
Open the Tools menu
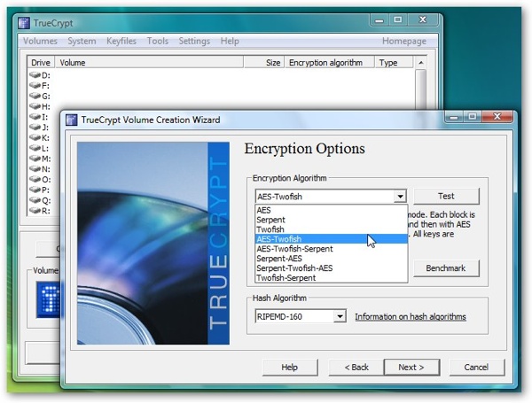(x=158, y=41)
